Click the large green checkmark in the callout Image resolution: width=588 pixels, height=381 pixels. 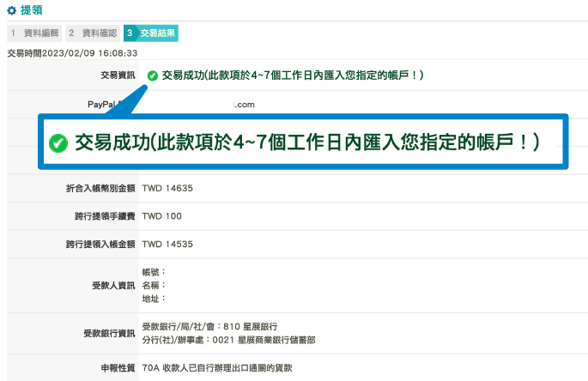(x=59, y=142)
